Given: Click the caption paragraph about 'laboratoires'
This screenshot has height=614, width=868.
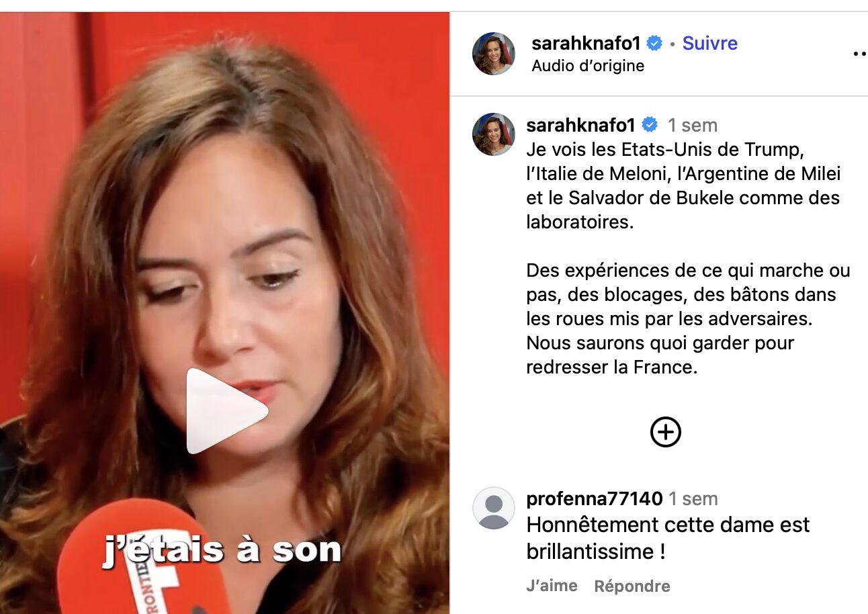Looking at the screenshot, I should coord(684,185).
